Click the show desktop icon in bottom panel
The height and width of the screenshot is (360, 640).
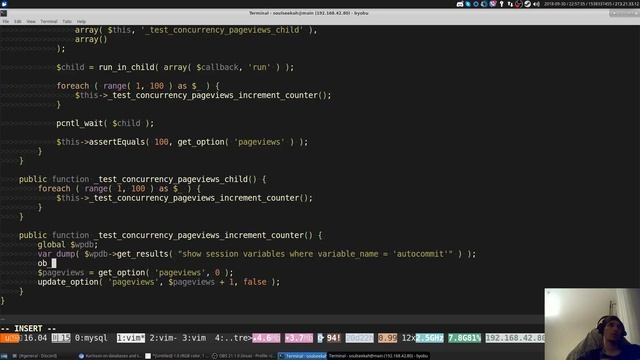coord(4,356)
